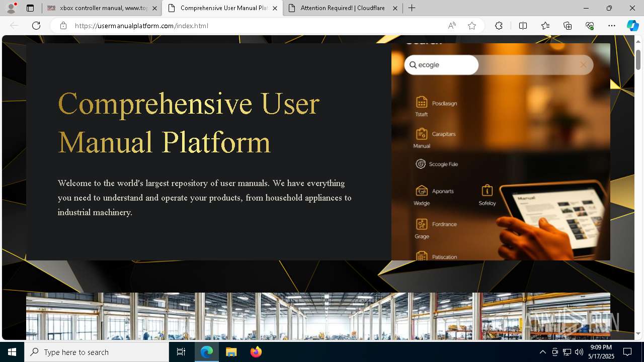The width and height of the screenshot is (644, 362).
Task: Switch to the Attention Required Cloudflare tab
Action: tap(343, 8)
